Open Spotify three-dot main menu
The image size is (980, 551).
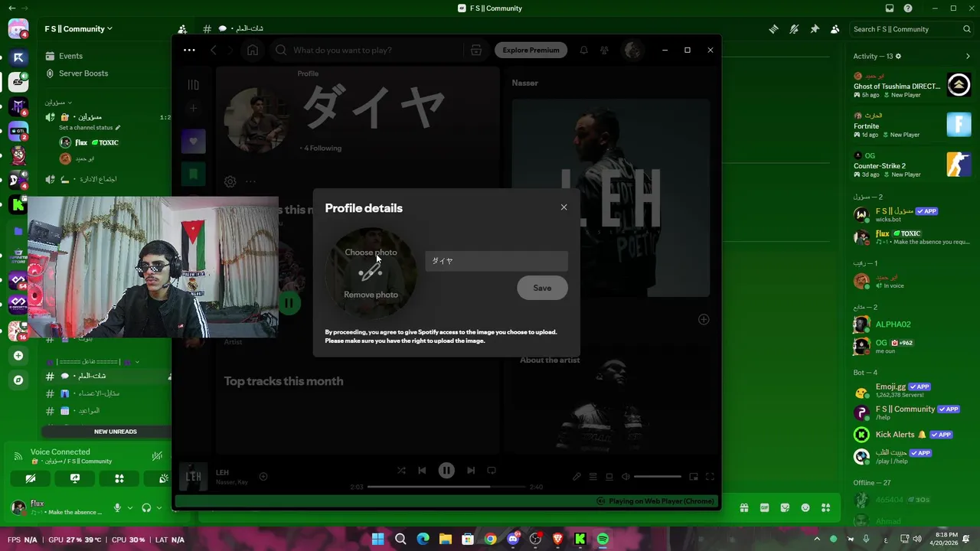pos(189,51)
